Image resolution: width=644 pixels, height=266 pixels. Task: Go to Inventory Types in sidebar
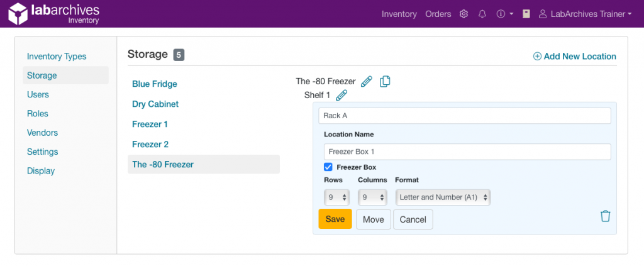[57, 57]
